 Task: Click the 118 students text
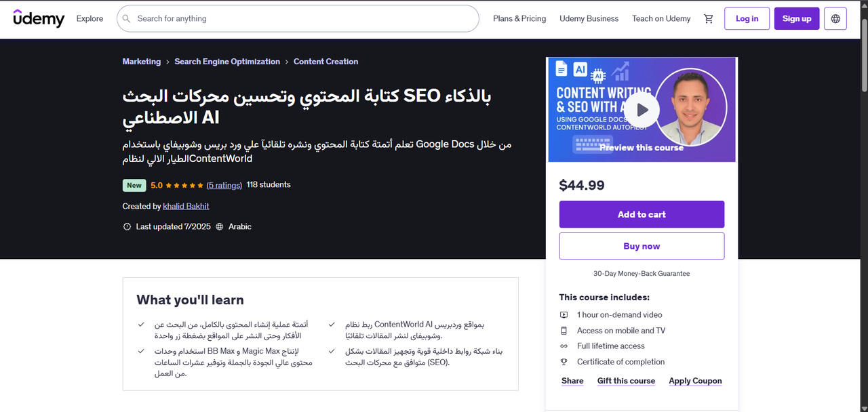click(x=269, y=185)
